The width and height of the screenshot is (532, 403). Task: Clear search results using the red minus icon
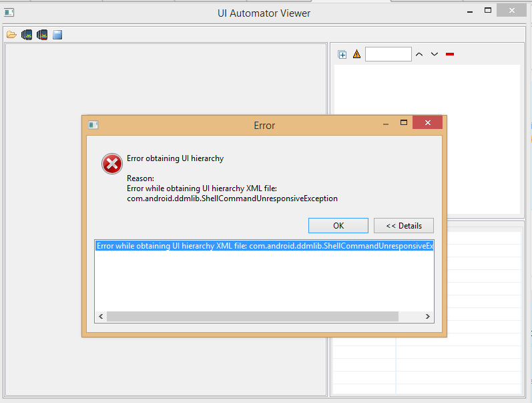click(449, 54)
